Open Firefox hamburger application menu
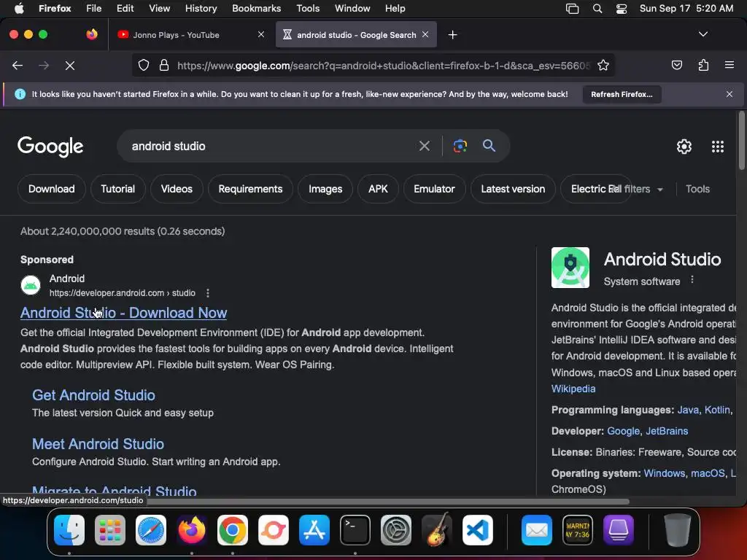Viewport: 747px width, 560px height. click(x=729, y=65)
